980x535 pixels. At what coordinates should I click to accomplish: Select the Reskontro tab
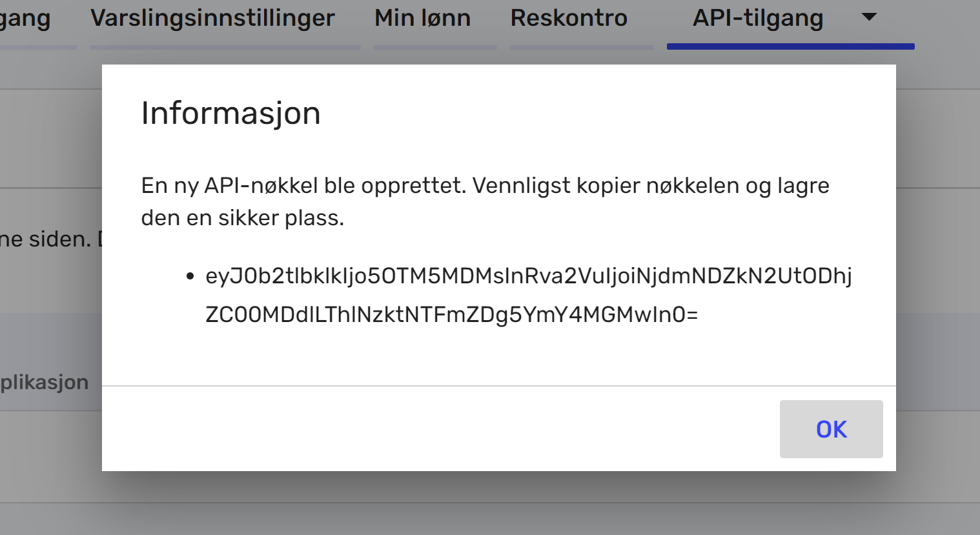pos(569,17)
